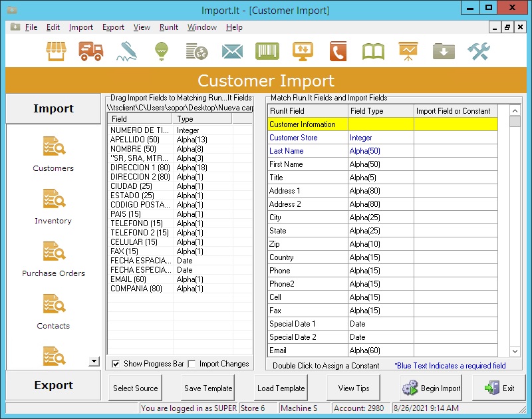The image size is (532, 419).
Task: Click the Begin Import button
Action: tap(431, 388)
